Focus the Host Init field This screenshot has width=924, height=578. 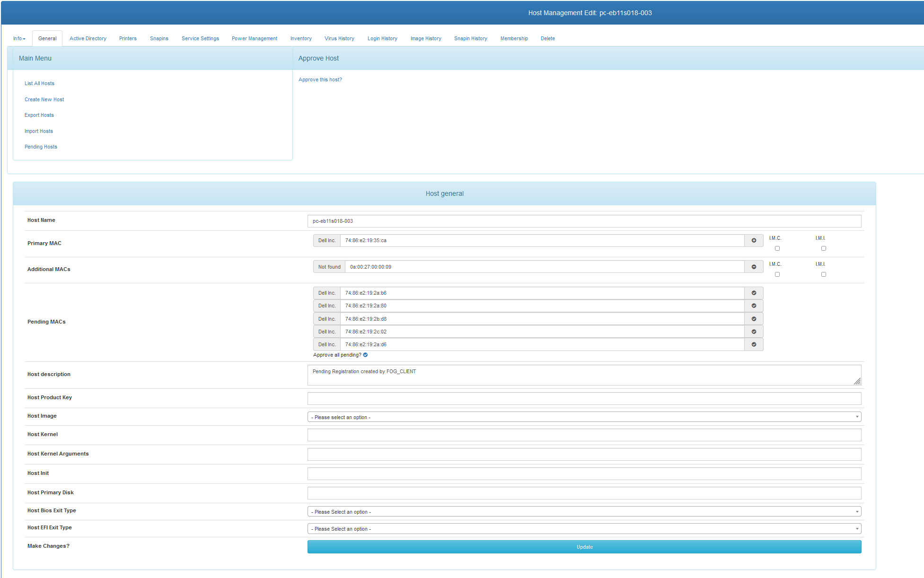[584, 474]
